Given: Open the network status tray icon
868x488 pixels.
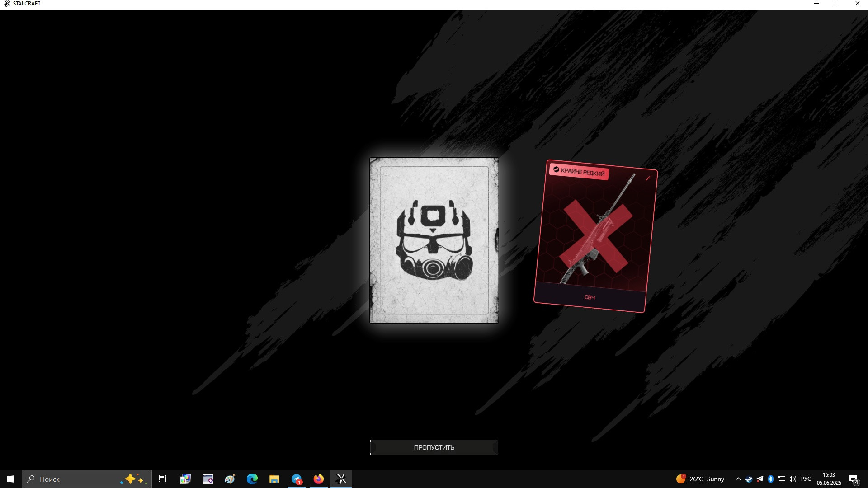Looking at the screenshot, I should tap(781, 479).
